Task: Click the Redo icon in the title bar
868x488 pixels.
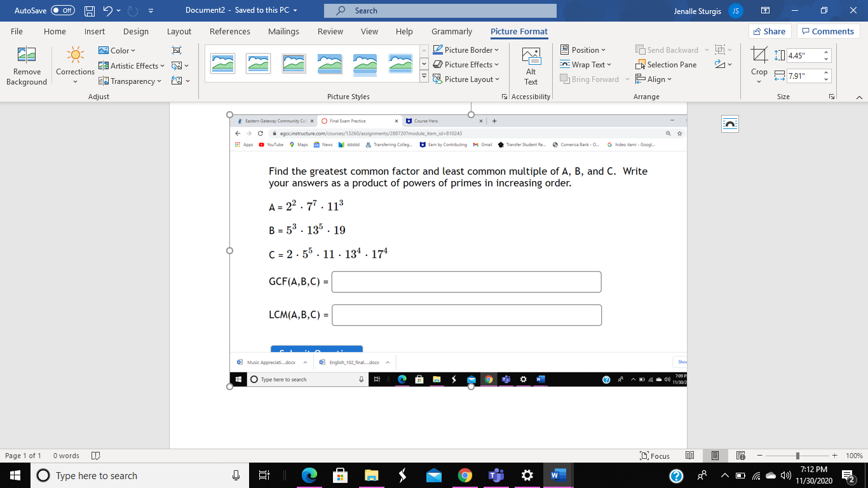Action: click(133, 11)
